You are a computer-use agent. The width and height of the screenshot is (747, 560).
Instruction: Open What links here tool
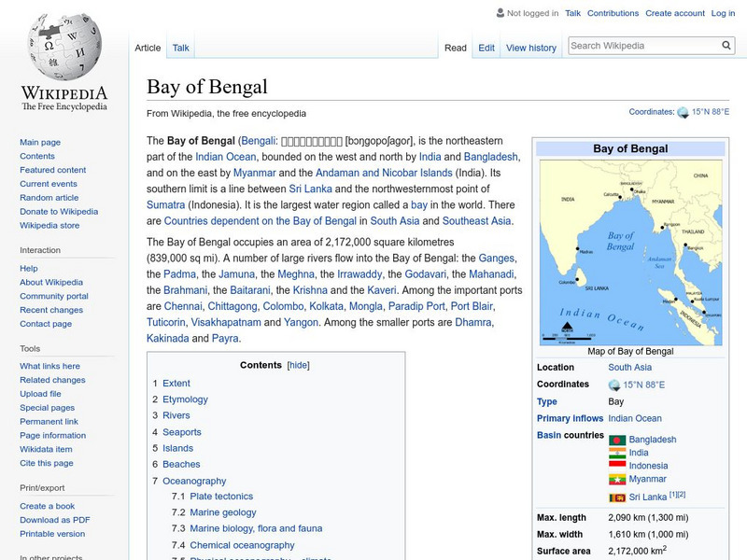(x=50, y=366)
